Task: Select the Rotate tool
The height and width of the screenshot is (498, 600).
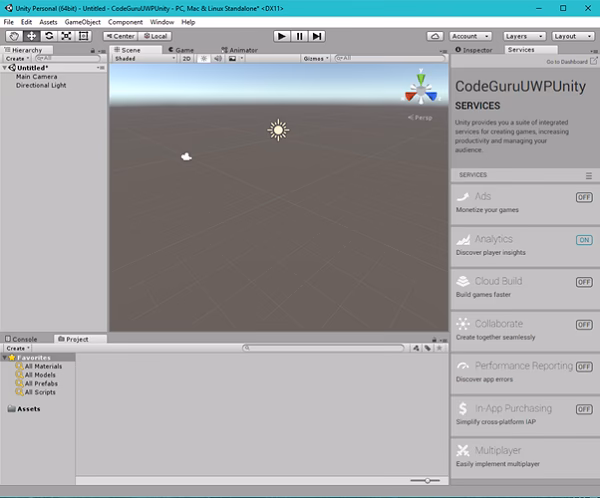Action: click(49, 36)
